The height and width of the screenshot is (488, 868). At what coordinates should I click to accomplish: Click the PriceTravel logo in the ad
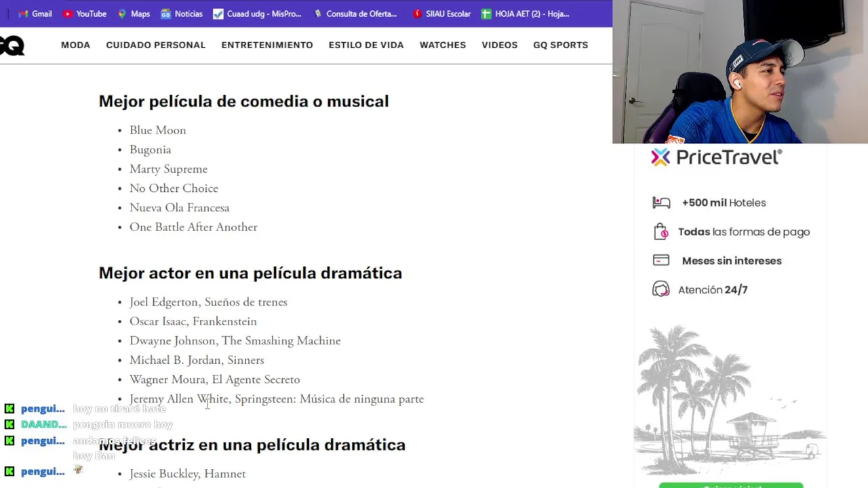(717, 157)
